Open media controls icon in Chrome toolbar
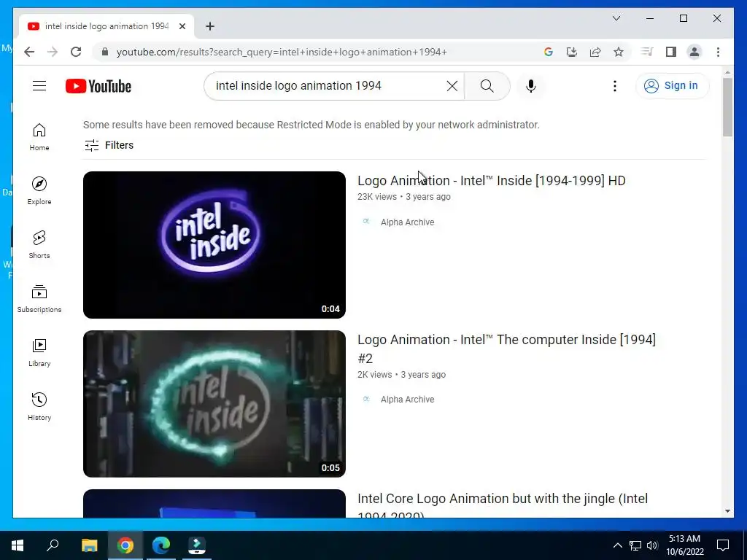 tap(647, 52)
